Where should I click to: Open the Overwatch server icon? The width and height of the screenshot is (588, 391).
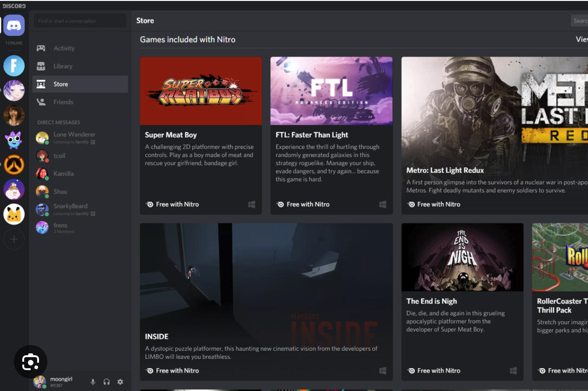(14, 165)
